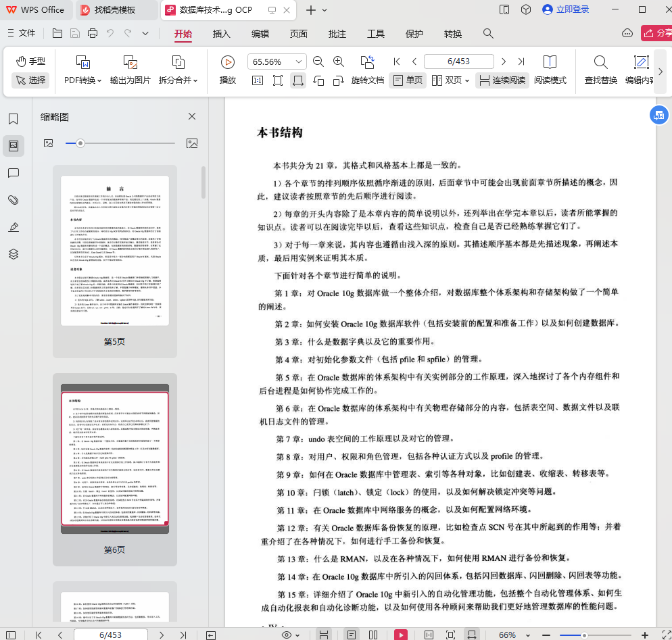The image size is (672, 640).
Task: Enable the 选择 selection tool
Action: point(30,80)
